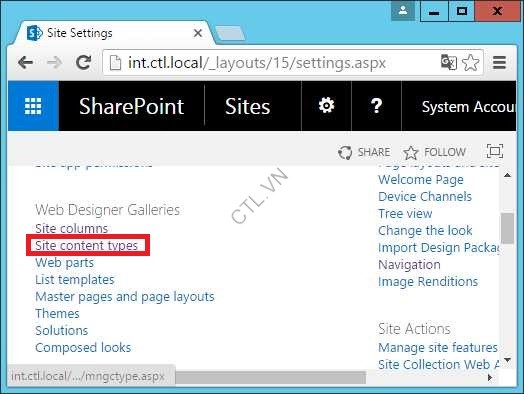The height and width of the screenshot is (394, 524).
Task: Close the Site Settings tab
Action: [198, 33]
